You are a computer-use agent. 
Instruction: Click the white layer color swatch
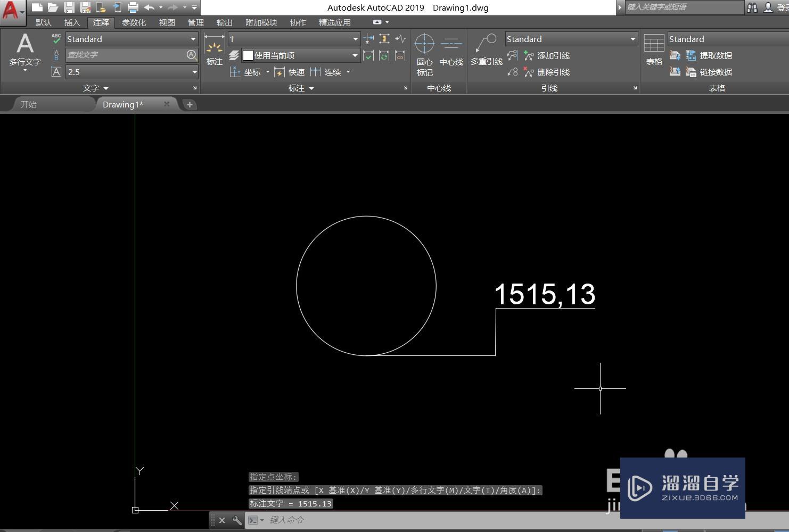[248, 55]
